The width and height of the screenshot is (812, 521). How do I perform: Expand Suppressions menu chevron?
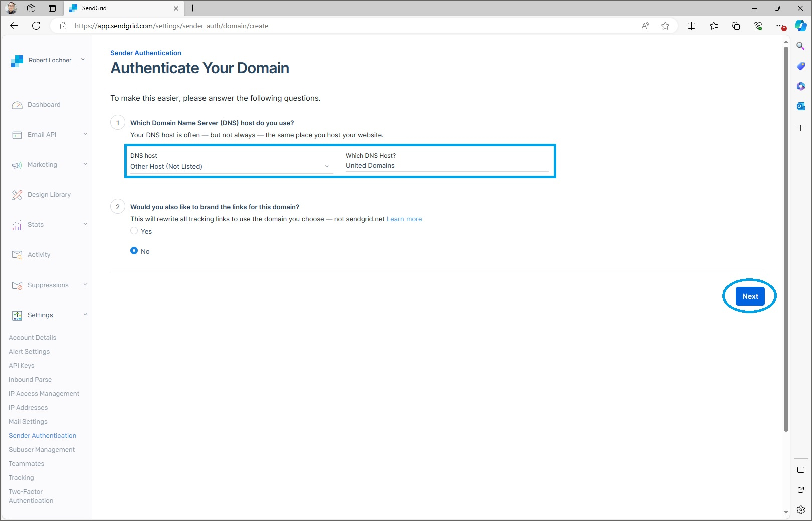85,285
